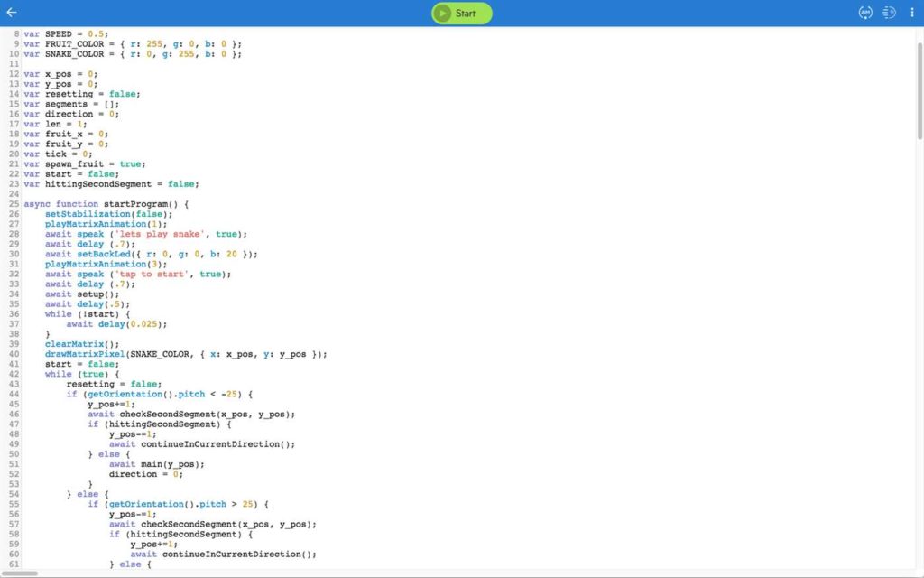Click the 'clearMatrix();' line
This screenshot has height=578, width=924.
82,345
